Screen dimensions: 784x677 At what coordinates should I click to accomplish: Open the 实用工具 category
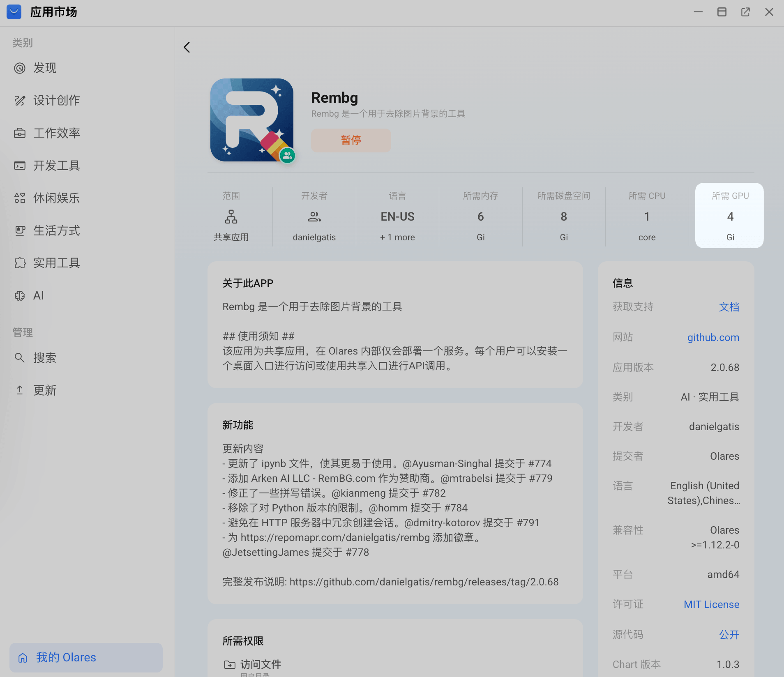click(56, 263)
